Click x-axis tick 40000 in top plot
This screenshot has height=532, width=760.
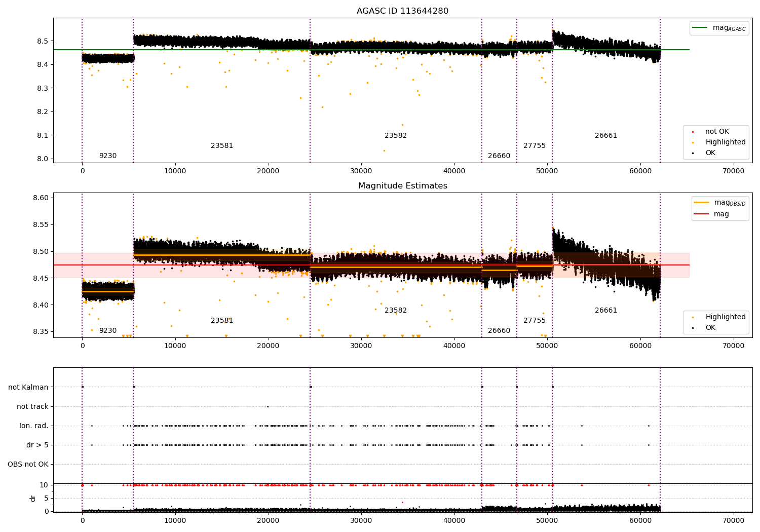[x=454, y=171]
